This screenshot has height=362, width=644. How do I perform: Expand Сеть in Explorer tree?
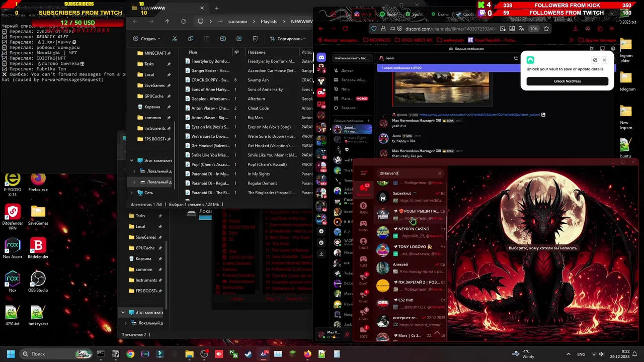coord(132,193)
